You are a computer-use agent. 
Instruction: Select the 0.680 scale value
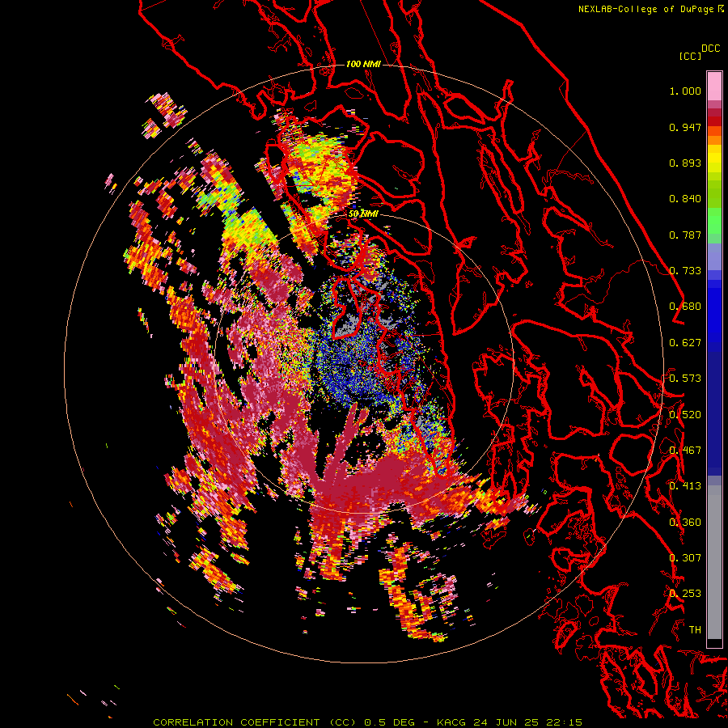(685, 307)
